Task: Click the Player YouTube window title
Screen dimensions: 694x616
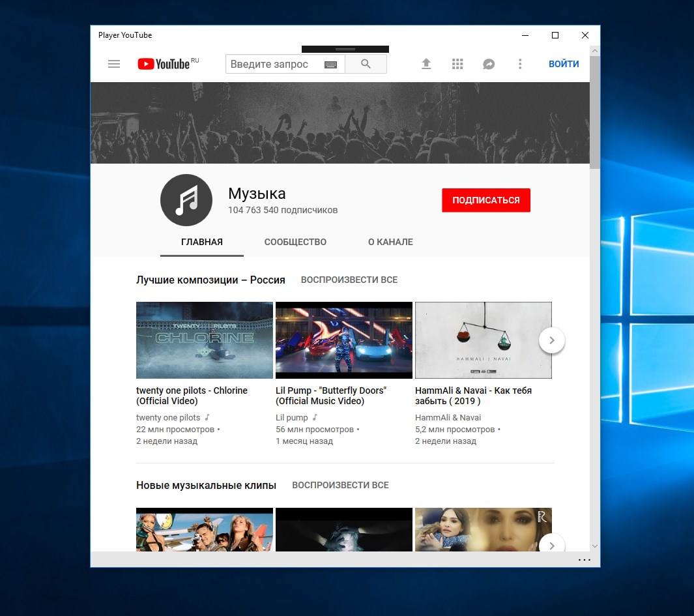Action: (x=125, y=35)
